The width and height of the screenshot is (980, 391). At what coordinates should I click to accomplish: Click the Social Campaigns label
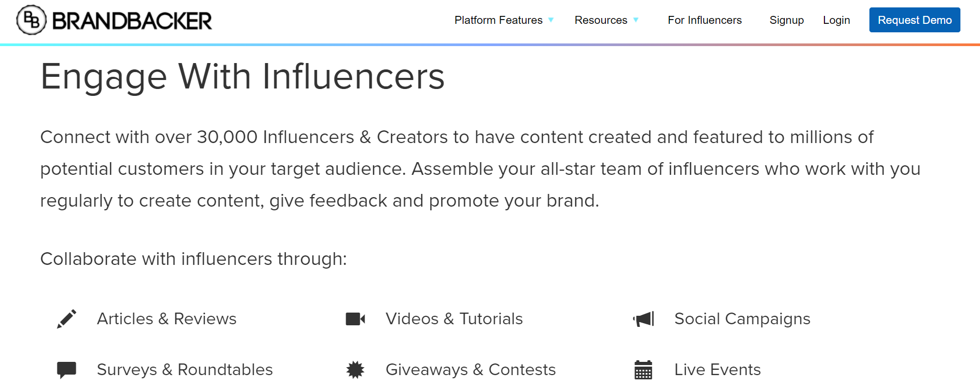pos(742,318)
